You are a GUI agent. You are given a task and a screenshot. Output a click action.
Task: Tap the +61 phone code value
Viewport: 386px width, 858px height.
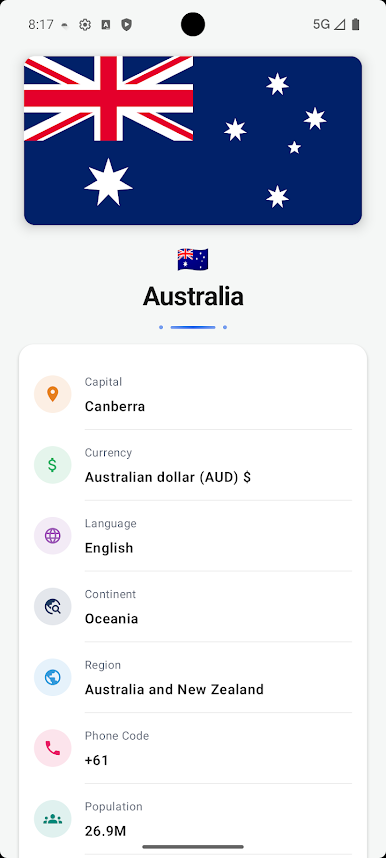click(97, 761)
